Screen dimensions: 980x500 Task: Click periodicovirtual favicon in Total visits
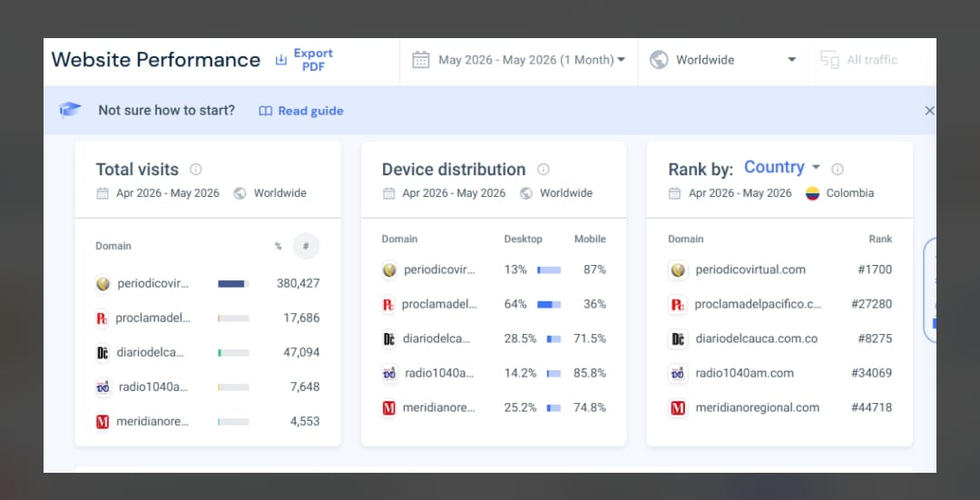(x=103, y=284)
